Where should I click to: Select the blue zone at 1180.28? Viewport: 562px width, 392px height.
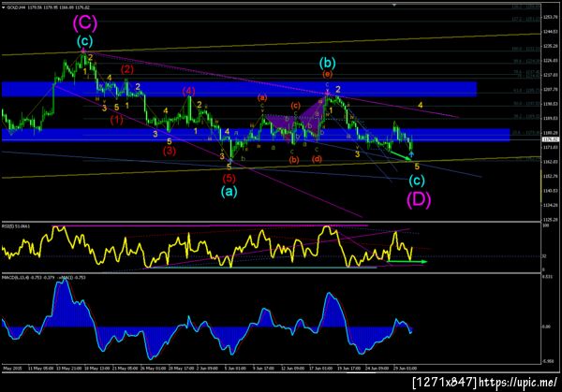pos(256,135)
